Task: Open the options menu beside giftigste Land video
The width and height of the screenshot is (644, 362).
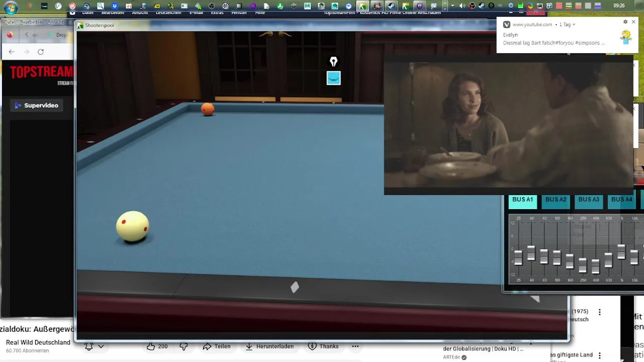Action: 599,356
